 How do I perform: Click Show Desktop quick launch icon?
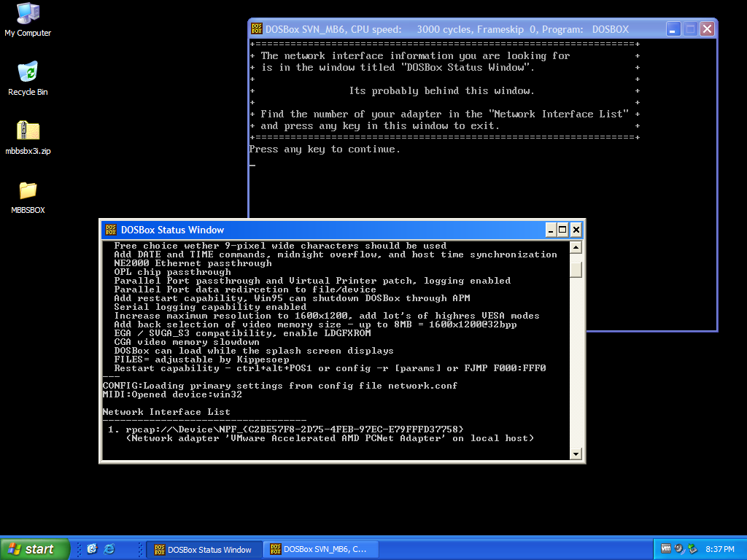(92, 549)
